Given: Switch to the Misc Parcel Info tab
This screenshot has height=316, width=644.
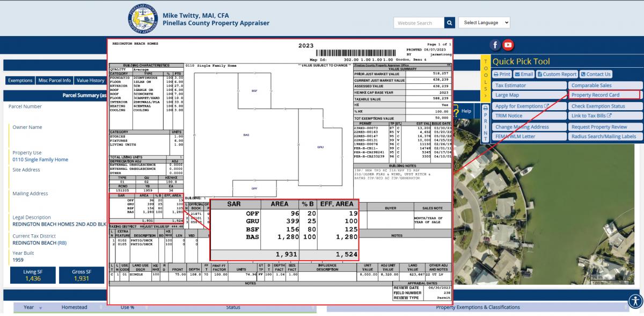Looking at the screenshot, I should click(x=55, y=81).
